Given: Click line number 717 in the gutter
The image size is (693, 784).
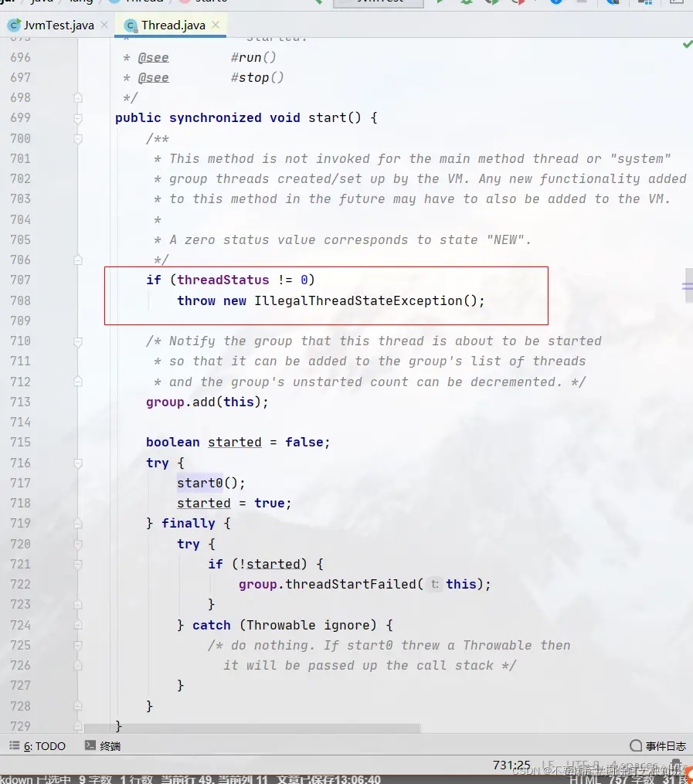Looking at the screenshot, I should coord(21,483).
